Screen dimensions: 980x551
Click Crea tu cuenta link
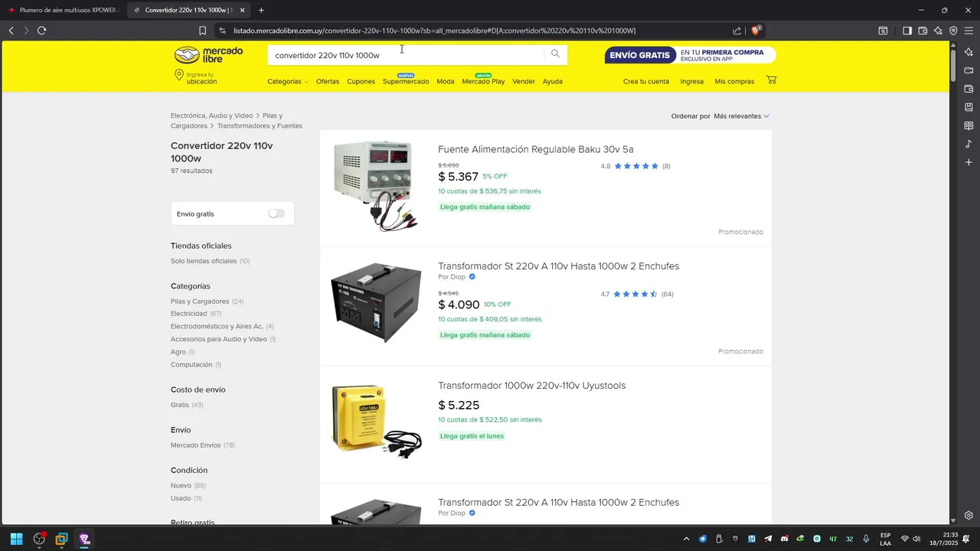coord(646,81)
